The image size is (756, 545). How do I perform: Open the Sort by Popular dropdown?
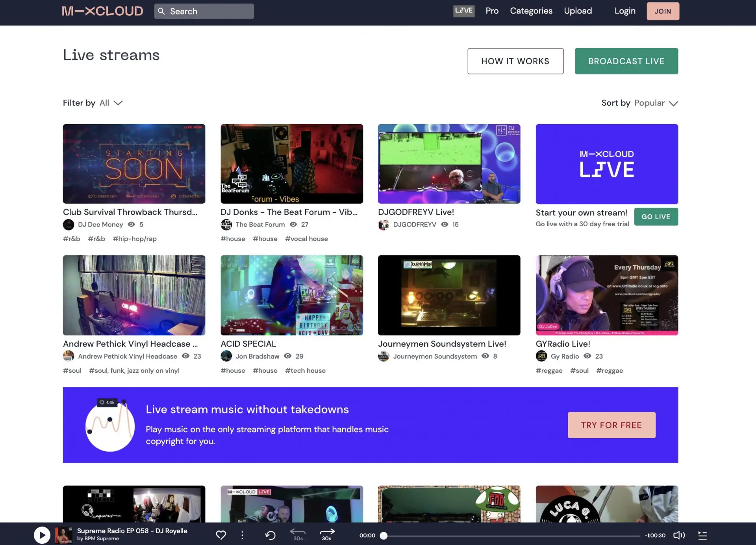point(656,103)
